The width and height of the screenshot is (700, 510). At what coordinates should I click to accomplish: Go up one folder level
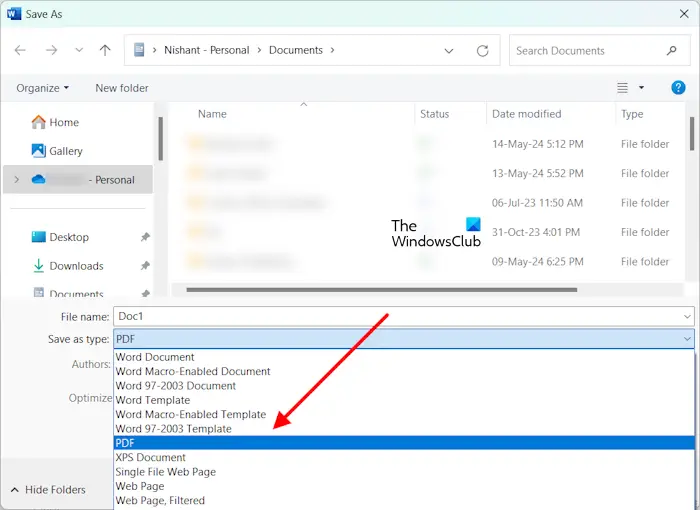[105, 50]
